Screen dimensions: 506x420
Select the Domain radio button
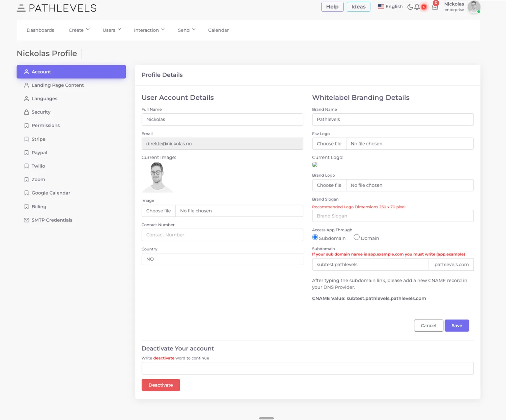coord(357,237)
